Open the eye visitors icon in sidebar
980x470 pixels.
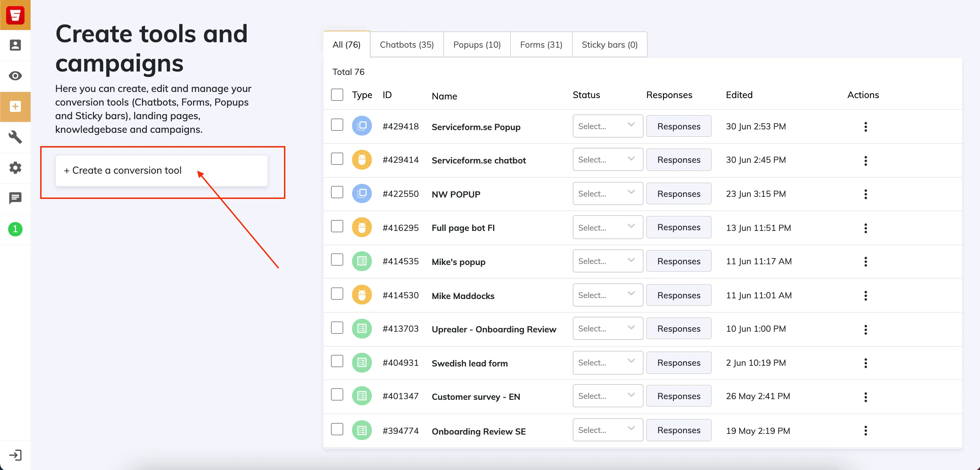(x=15, y=76)
